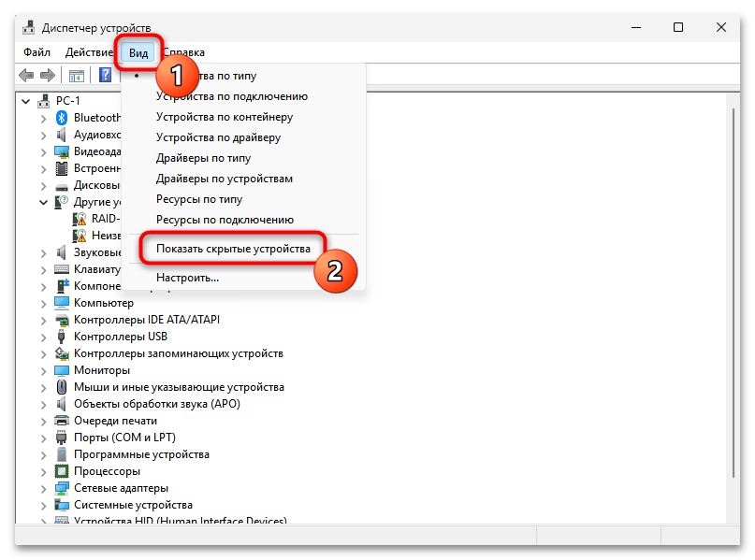This screenshot has height=560, width=755.
Task: Click the Порты (COM и LPT) port icon
Action: [x=62, y=438]
